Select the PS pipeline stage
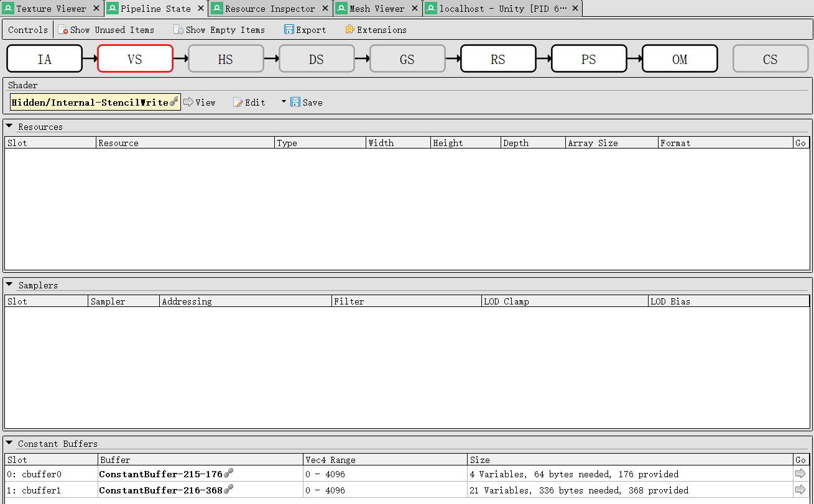 [x=589, y=59]
